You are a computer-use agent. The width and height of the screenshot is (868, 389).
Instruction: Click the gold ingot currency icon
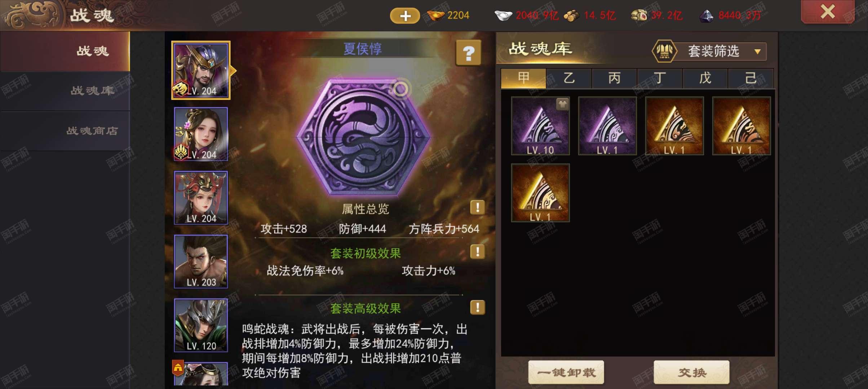(435, 15)
